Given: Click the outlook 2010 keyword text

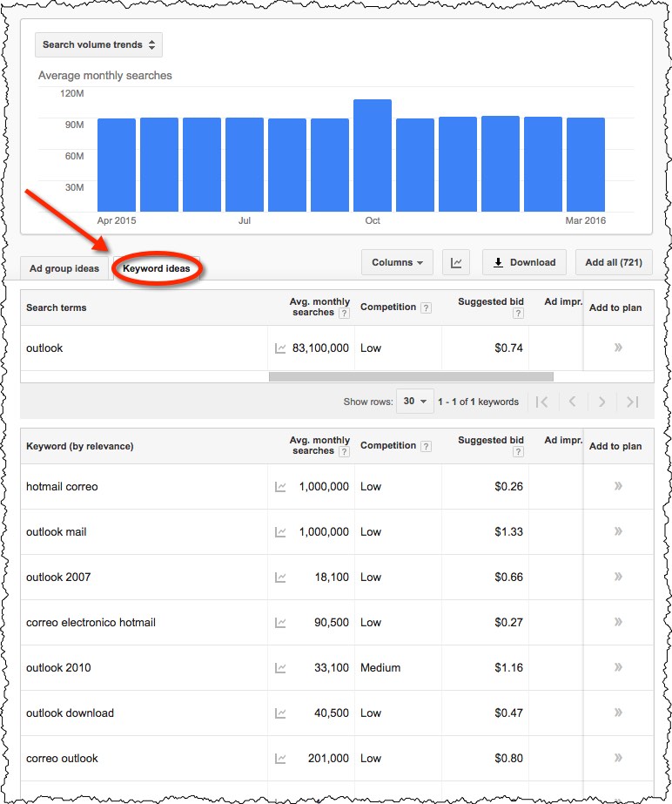Looking at the screenshot, I should coord(58,667).
